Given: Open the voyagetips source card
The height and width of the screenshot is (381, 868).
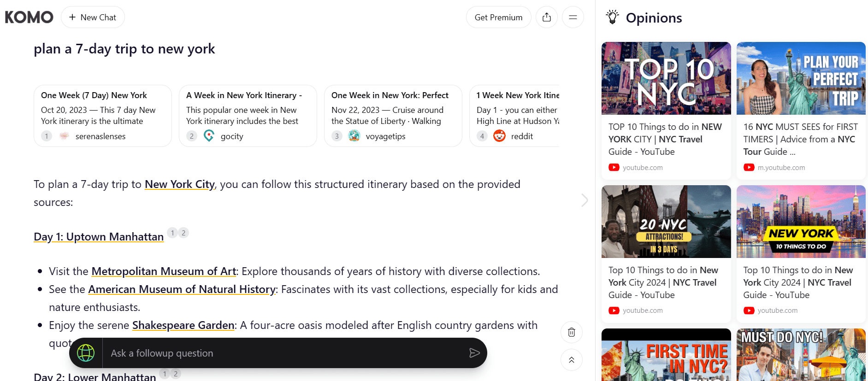Looking at the screenshot, I should coord(393,116).
